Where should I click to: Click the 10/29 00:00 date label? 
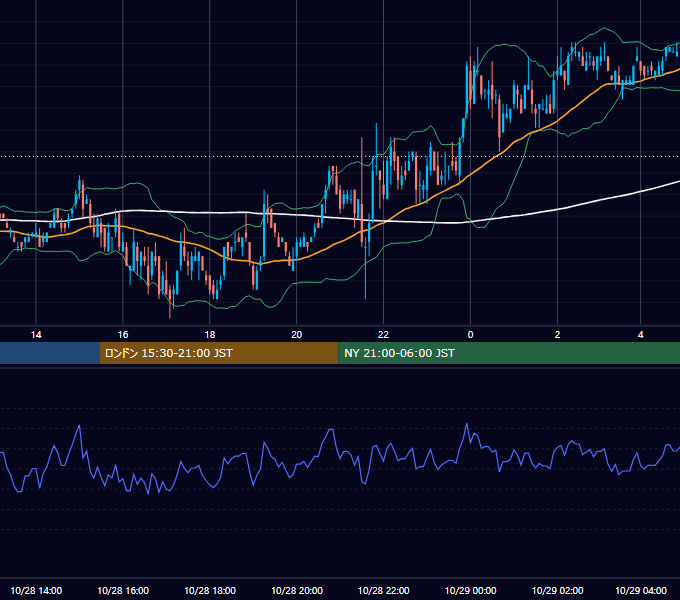471,590
